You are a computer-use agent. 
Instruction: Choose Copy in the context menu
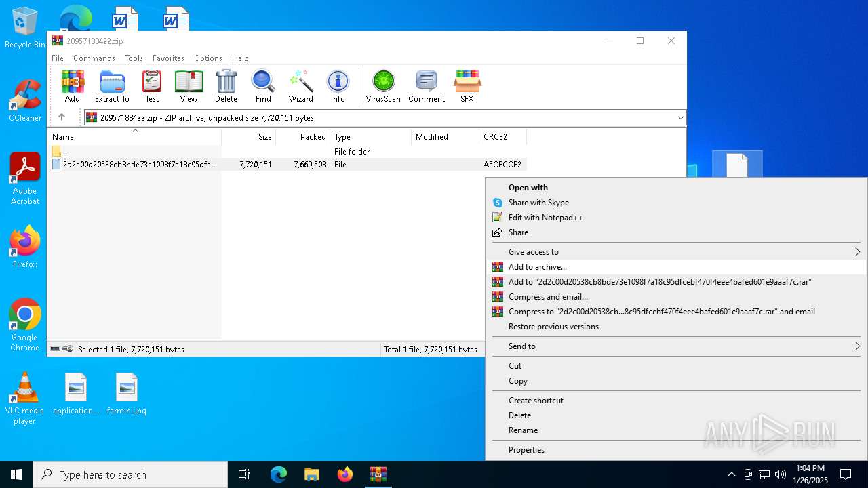click(677, 381)
